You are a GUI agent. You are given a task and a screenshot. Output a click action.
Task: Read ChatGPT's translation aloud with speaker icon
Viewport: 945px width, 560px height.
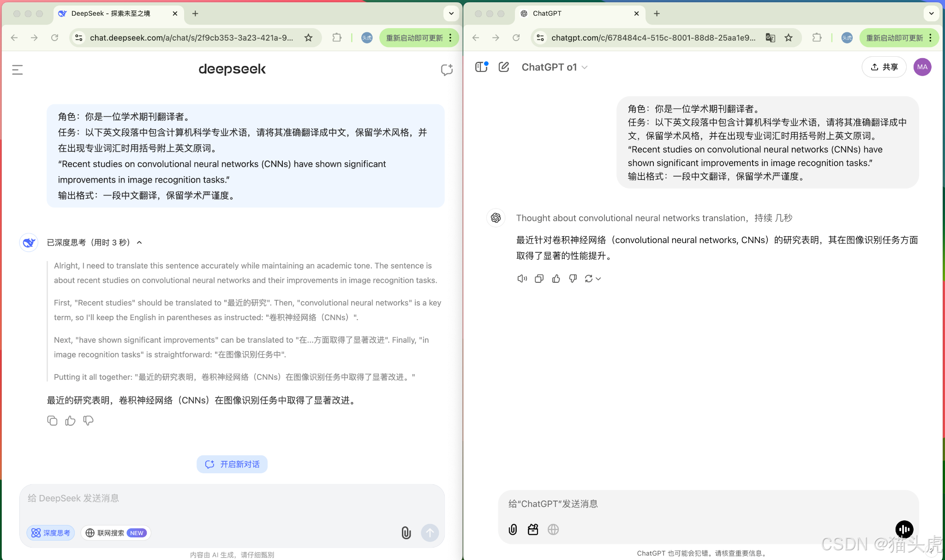[521, 278]
